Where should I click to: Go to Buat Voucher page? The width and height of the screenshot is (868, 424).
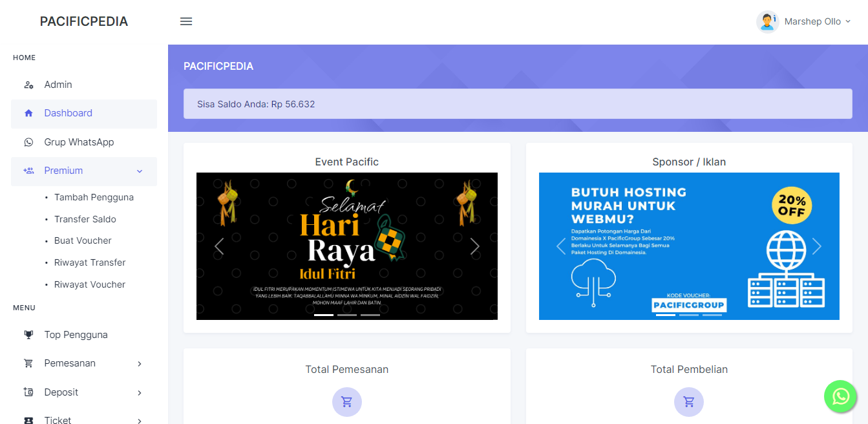pyautogui.click(x=83, y=240)
